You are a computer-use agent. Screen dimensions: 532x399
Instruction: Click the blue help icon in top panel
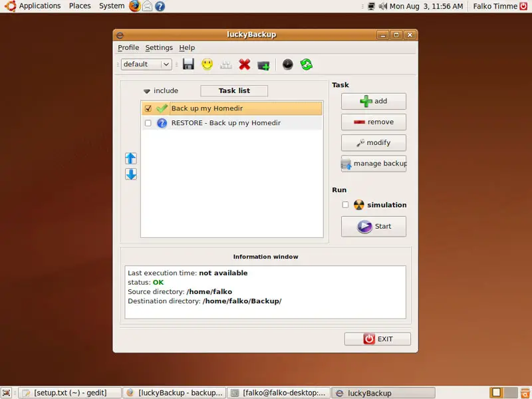pyautogui.click(x=160, y=6)
